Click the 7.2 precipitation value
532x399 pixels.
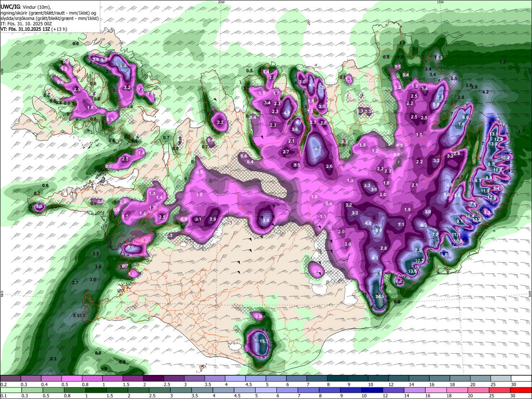(x=435, y=235)
